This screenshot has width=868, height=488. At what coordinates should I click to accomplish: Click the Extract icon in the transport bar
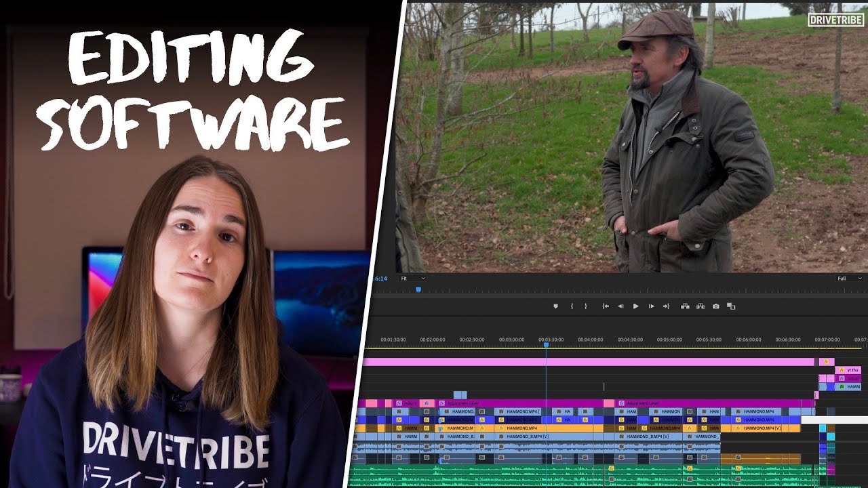point(701,306)
